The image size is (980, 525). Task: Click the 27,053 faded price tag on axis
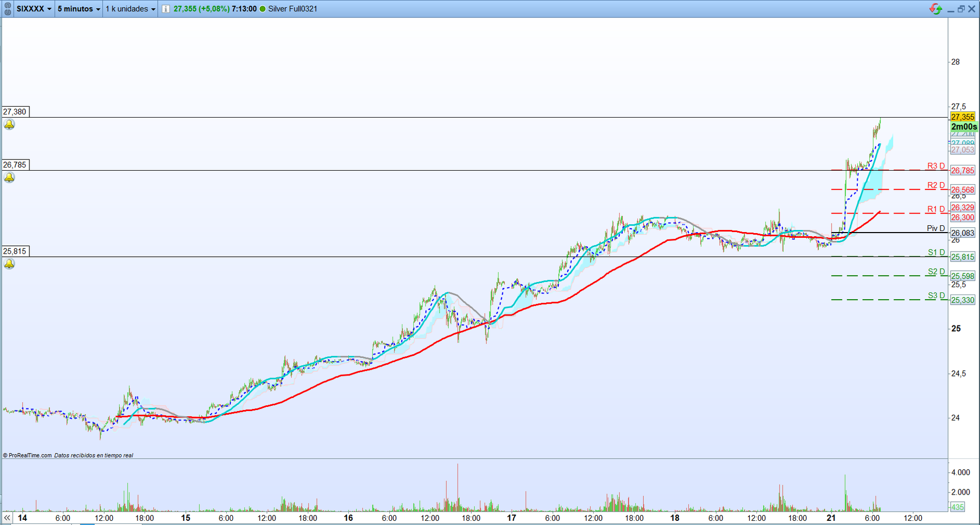963,150
